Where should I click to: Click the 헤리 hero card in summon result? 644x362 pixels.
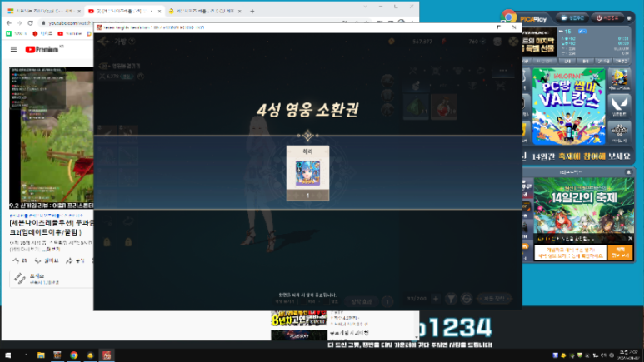click(307, 173)
